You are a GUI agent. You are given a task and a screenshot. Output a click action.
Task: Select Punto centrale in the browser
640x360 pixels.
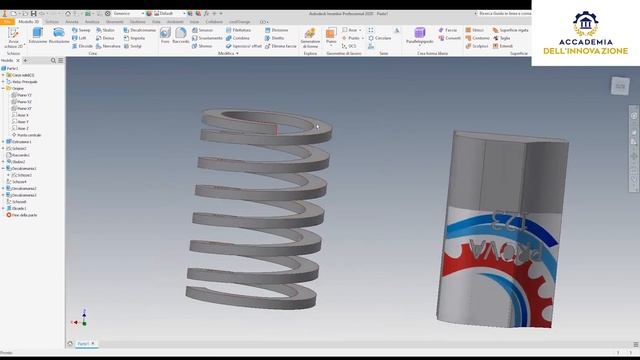click(27, 135)
